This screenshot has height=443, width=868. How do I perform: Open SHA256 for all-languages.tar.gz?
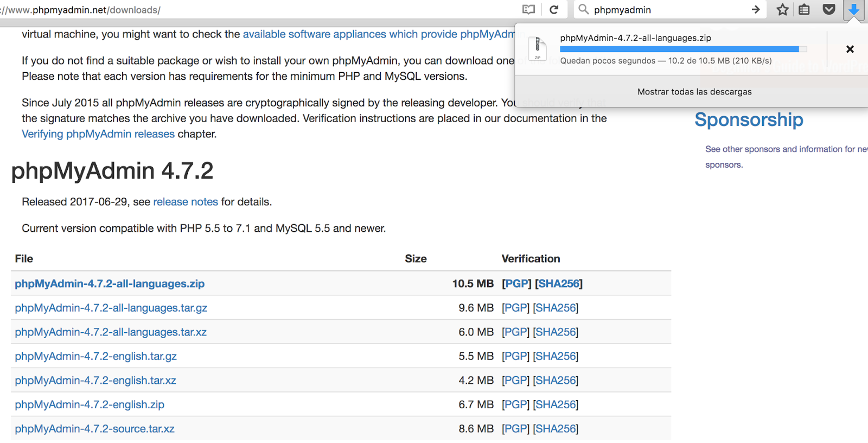click(x=556, y=308)
